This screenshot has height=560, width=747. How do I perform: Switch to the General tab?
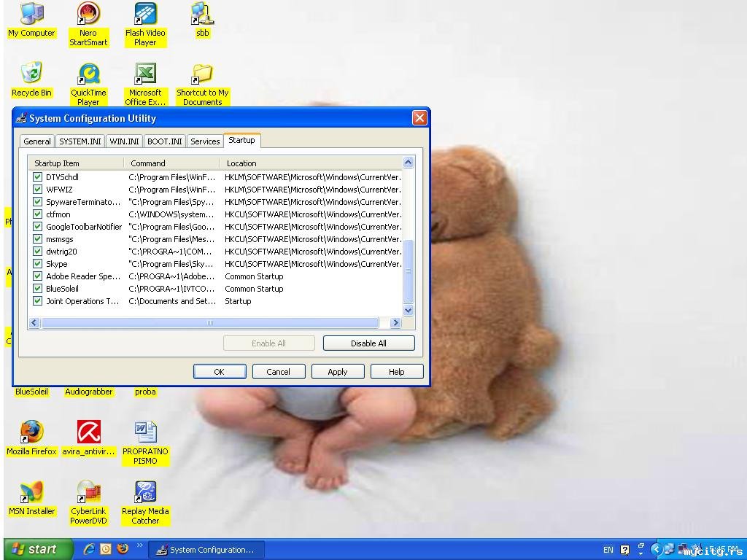point(37,141)
